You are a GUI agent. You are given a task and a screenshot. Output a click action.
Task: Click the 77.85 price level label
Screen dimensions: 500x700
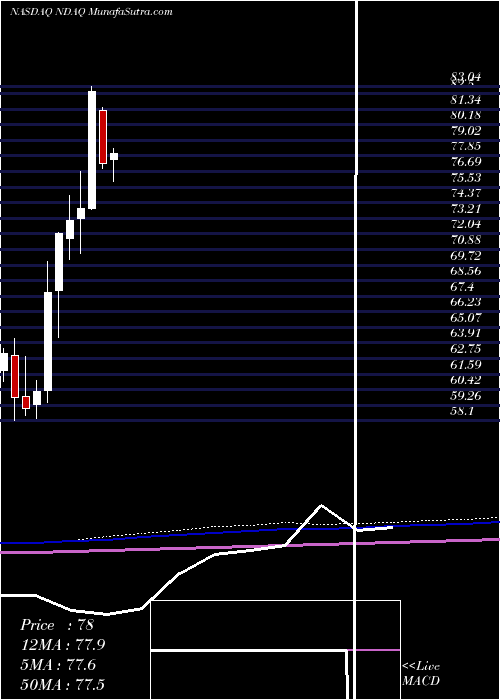pos(466,146)
